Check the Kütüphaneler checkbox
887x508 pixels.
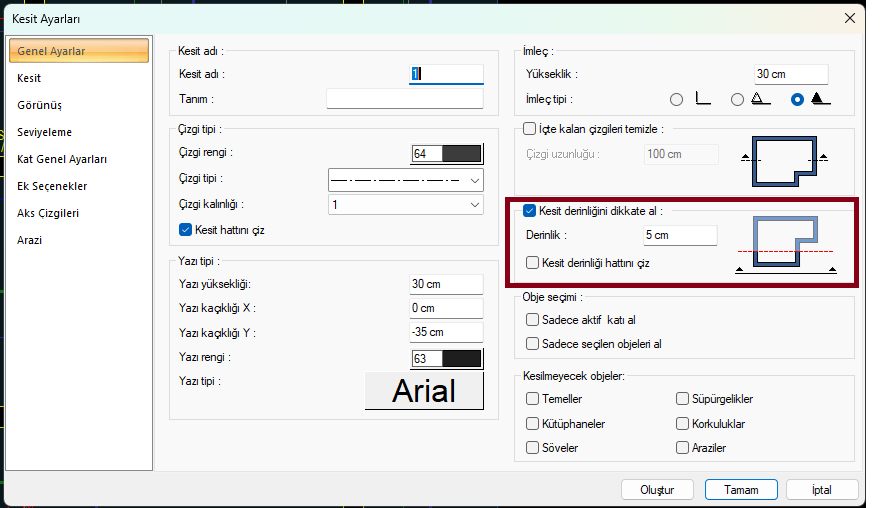(x=532, y=424)
